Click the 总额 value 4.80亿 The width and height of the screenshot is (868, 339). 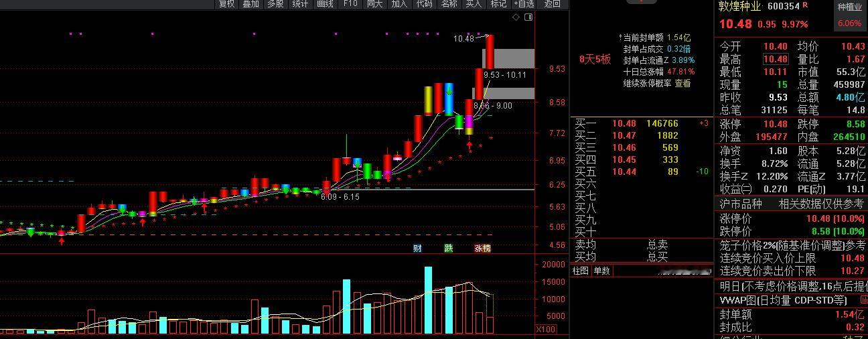[851, 97]
